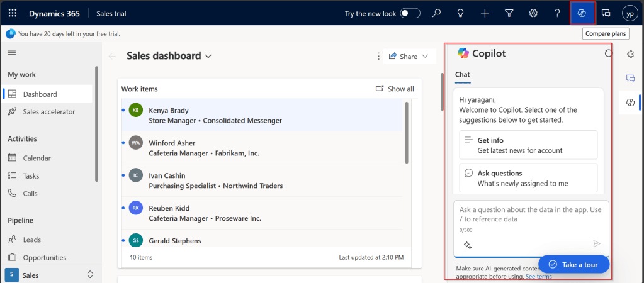
Task: Open the settings gear icon
Action: tap(533, 13)
